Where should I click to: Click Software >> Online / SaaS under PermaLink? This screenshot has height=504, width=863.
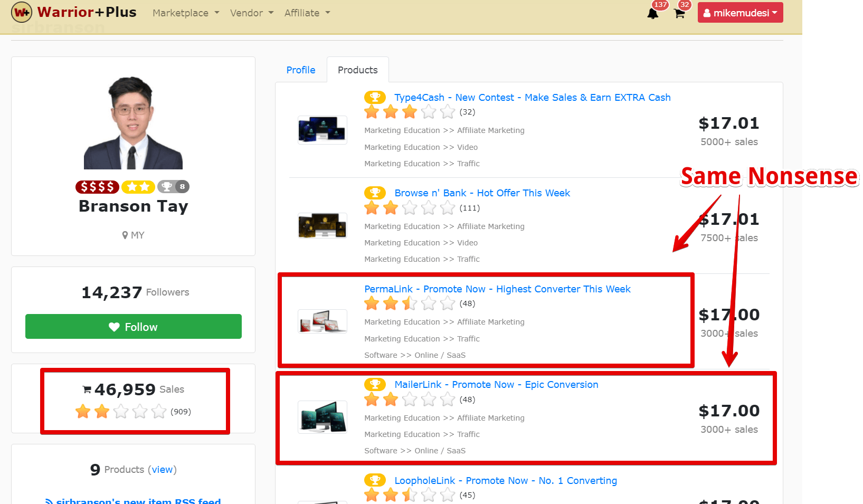(415, 355)
